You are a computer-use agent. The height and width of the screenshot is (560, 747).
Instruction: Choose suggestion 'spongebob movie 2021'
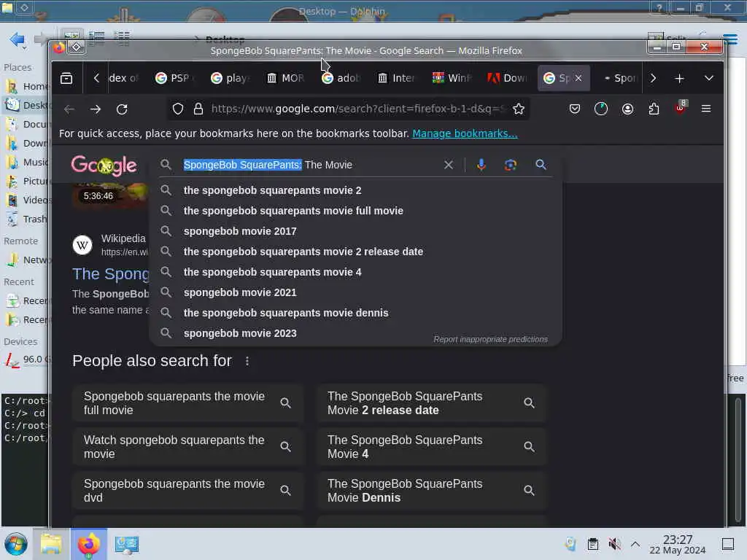point(355,293)
